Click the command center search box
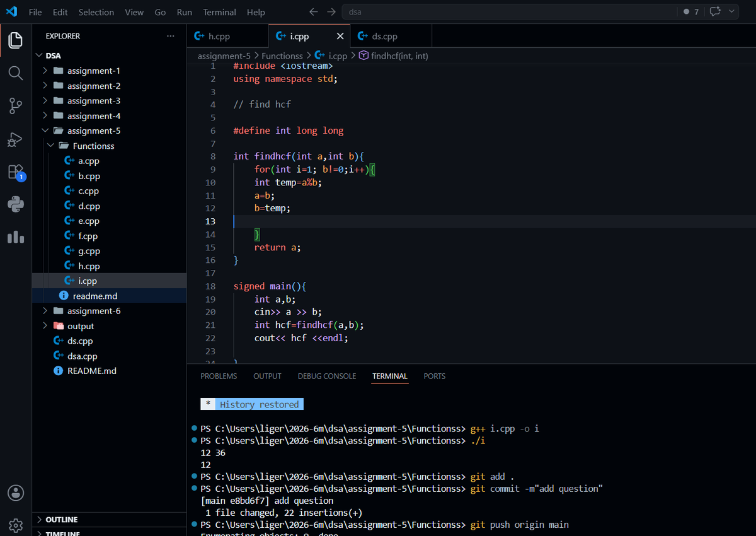The height and width of the screenshot is (536, 756). click(508, 12)
